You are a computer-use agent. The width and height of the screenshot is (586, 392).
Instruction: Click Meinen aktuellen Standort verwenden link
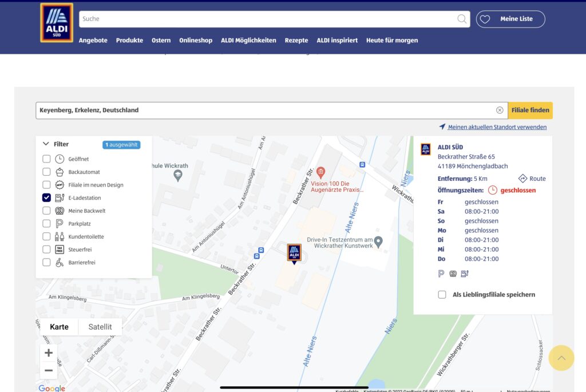pyautogui.click(x=497, y=127)
